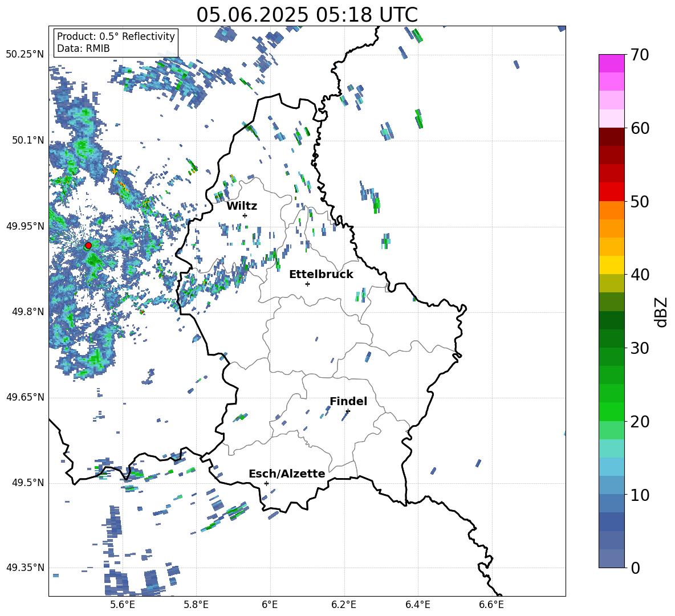
Task: Click the 49.95°N latitude label
Action: pos(25,226)
